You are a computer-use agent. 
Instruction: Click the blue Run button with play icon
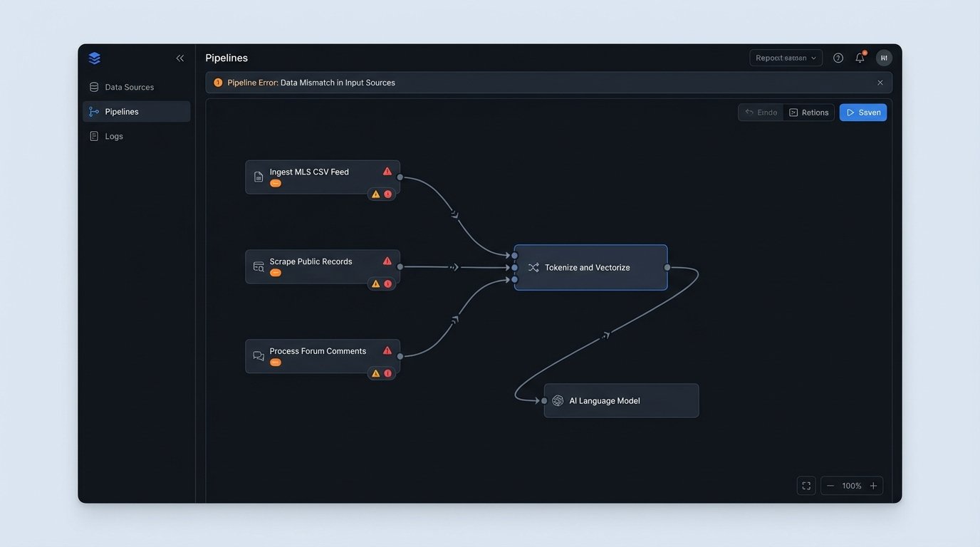tap(862, 113)
